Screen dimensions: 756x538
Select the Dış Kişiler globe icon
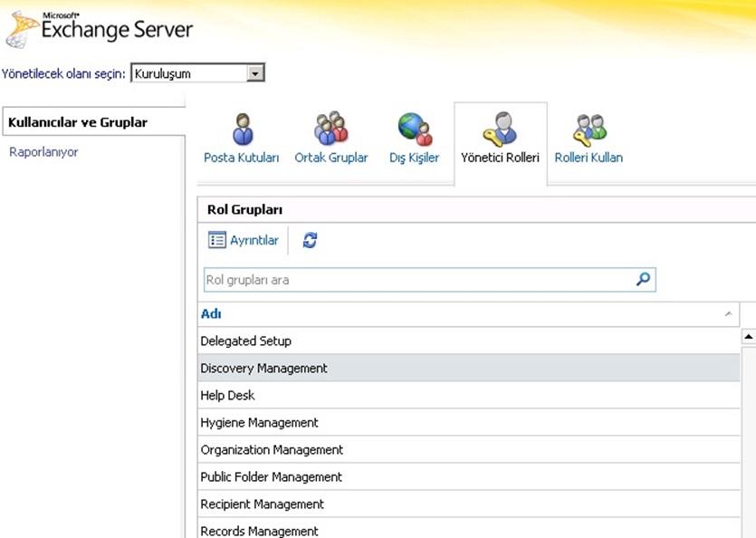pyautogui.click(x=415, y=130)
